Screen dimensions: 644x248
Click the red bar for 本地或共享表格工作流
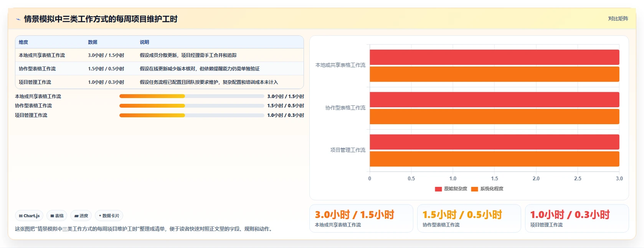click(x=494, y=57)
